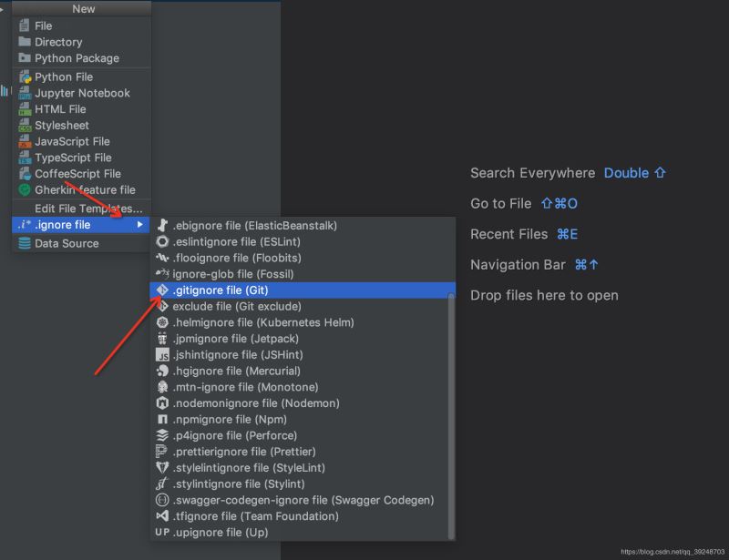Click the Data Source icon
This screenshot has width=729, height=560.
click(25, 244)
